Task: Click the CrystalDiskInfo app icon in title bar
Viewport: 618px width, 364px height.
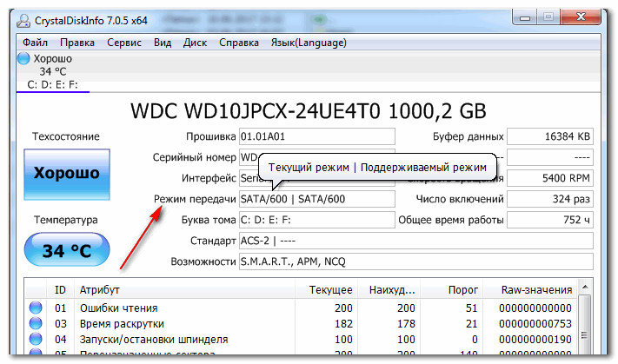Action: (23, 21)
